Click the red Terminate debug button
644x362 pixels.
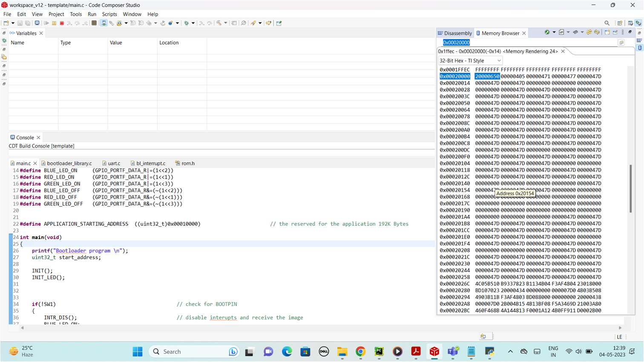point(62,23)
